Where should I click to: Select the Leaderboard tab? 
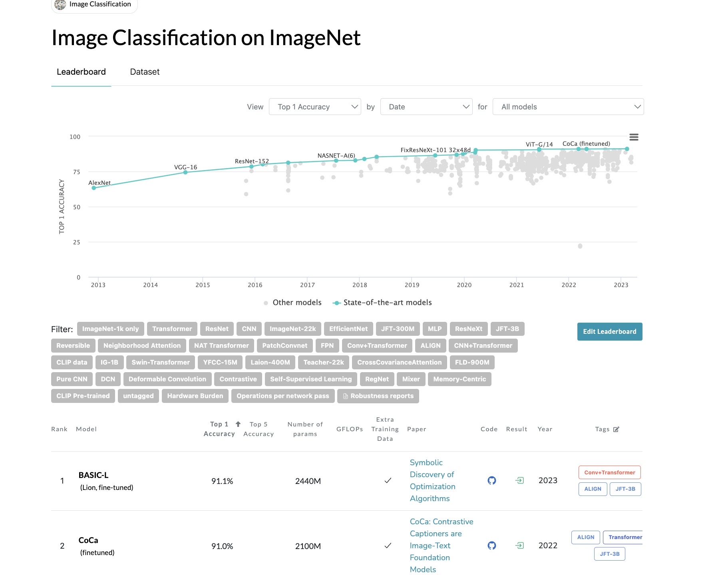(x=81, y=72)
